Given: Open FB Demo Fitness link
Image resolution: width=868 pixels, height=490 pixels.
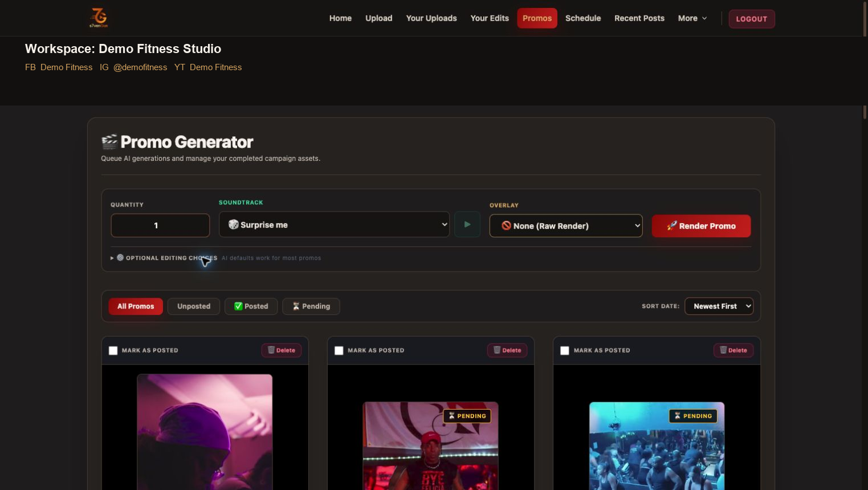Looking at the screenshot, I should pos(59,67).
